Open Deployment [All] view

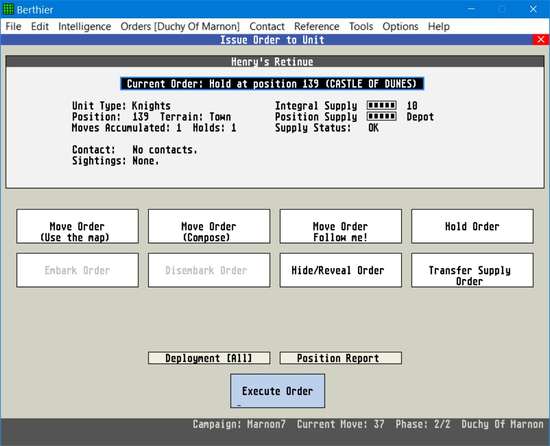209,358
